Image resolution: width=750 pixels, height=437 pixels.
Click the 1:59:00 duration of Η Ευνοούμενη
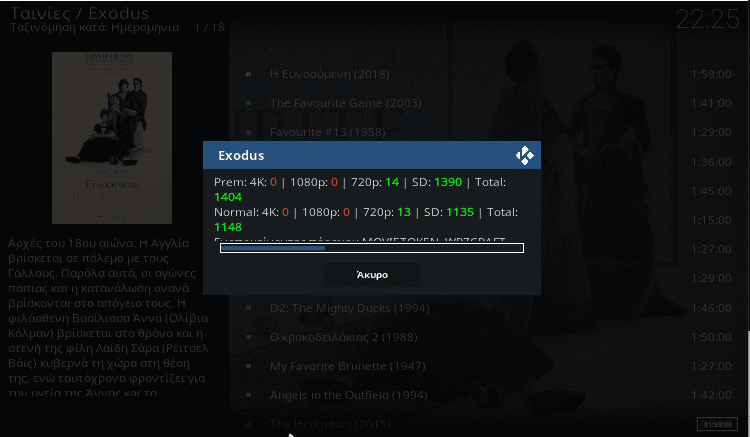tap(711, 74)
